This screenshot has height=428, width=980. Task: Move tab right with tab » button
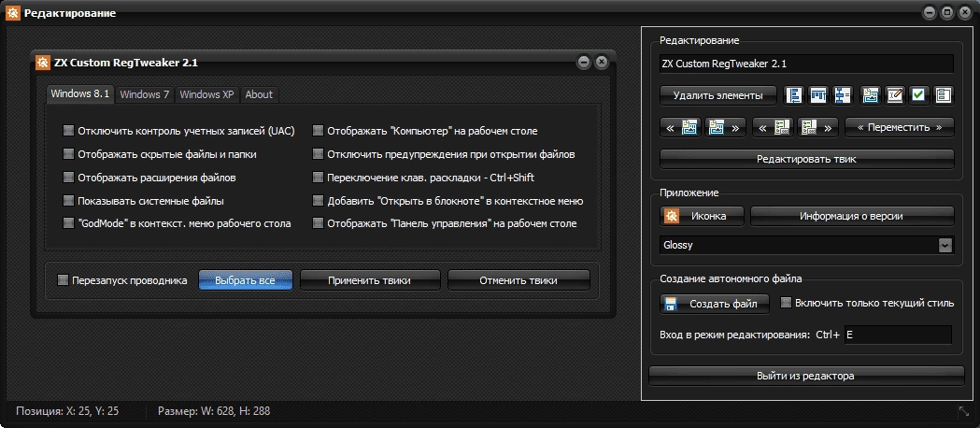726,127
